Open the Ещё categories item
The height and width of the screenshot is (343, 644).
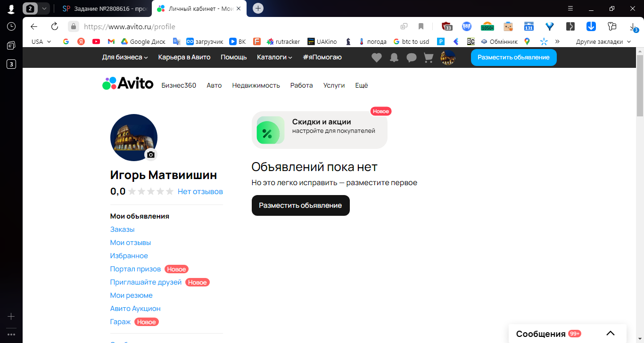[362, 85]
